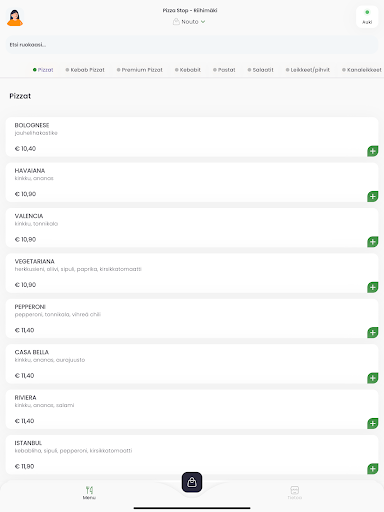The height and width of the screenshot is (512, 384).
Task: Switch to the Pastat category
Action: [x=224, y=70]
